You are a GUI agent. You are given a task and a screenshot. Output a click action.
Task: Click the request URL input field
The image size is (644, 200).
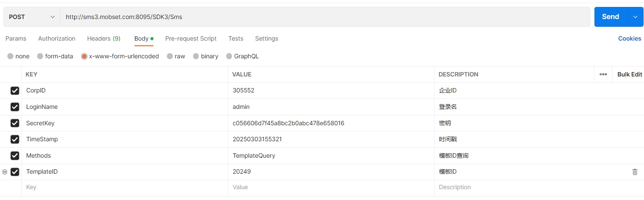(323, 17)
